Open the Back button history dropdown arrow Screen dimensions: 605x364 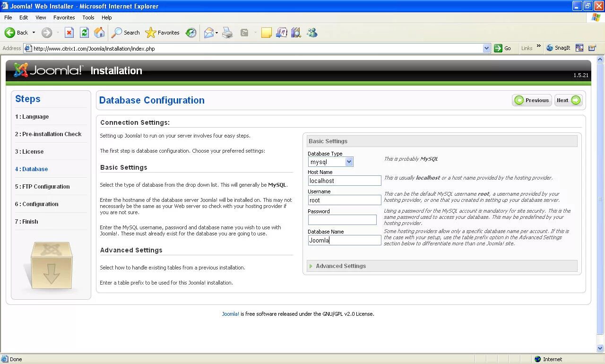[x=34, y=33]
